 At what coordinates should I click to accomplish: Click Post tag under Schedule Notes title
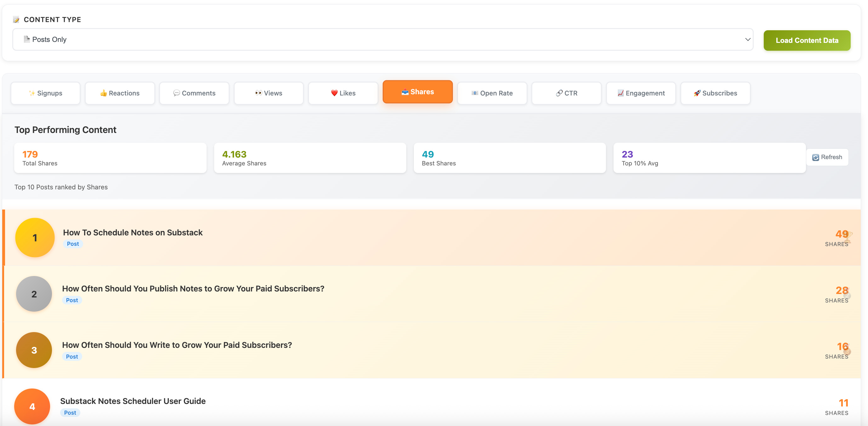pos(73,244)
